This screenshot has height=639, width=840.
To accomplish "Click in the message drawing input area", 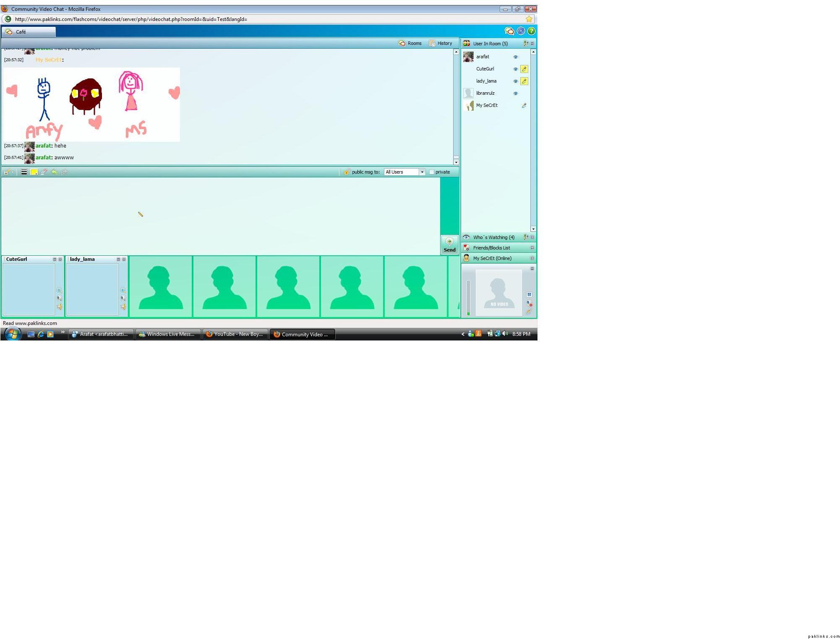I will [220, 216].
